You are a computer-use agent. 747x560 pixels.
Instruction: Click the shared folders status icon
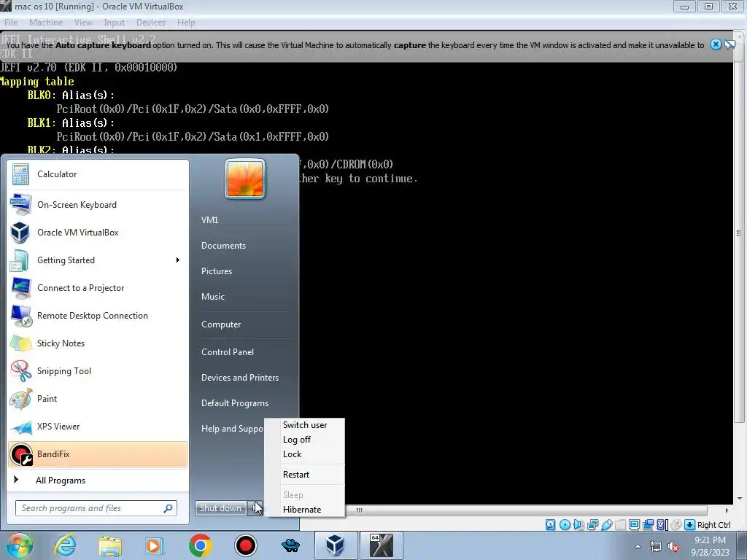[x=620, y=525]
